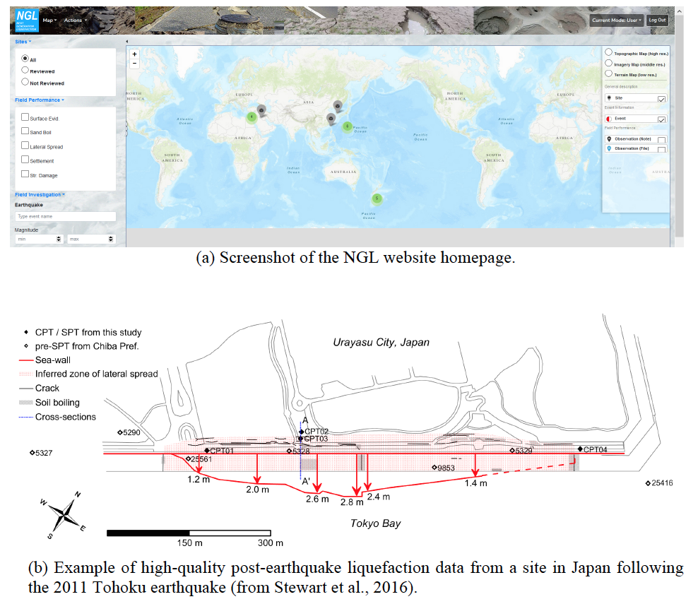Choose Imagery Map (middle res.) basemap
Viewport: 698px width, 616px height.
click(608, 63)
